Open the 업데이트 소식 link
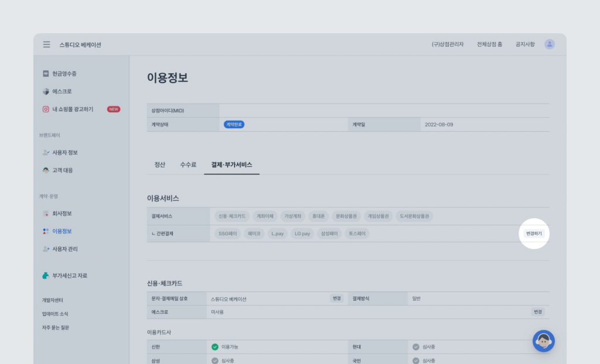This screenshot has width=600, height=364. pos(55,314)
